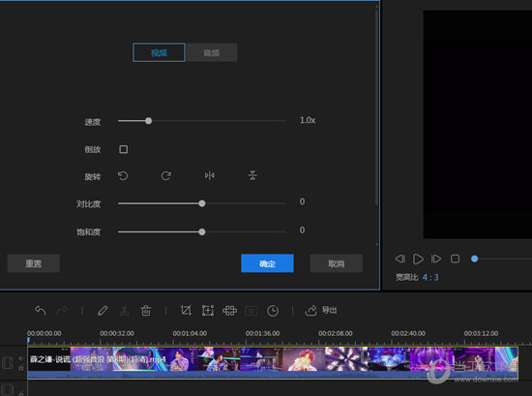This screenshot has height=396, width=532.
Task: Flip video horizontally
Action: [210, 175]
